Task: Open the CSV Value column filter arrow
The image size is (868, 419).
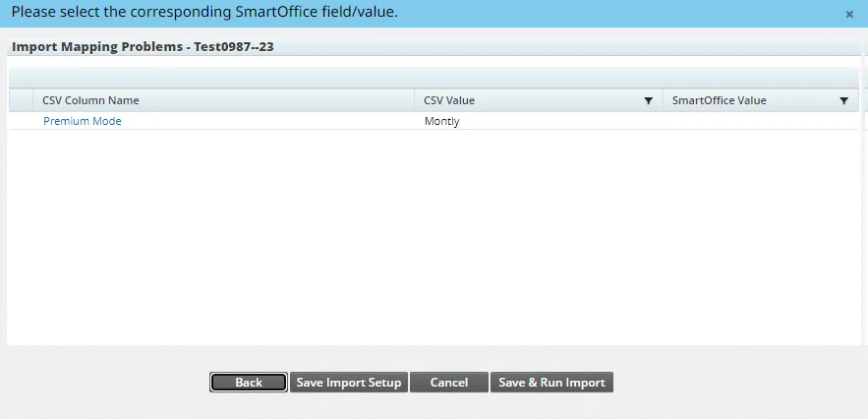Action: point(648,101)
